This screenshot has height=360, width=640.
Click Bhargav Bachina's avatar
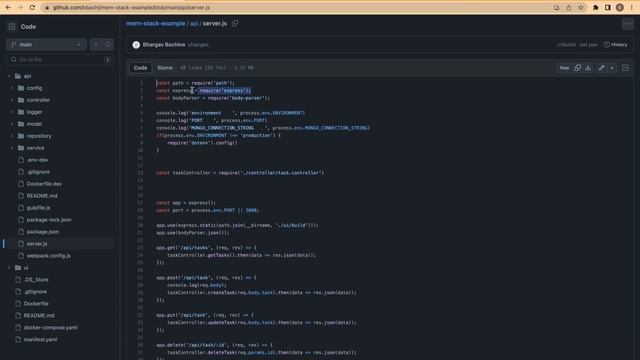click(136, 45)
